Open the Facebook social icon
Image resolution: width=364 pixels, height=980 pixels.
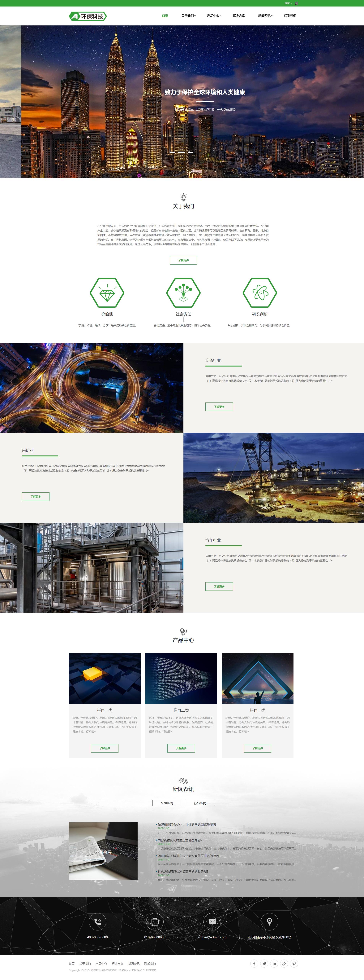point(254,963)
